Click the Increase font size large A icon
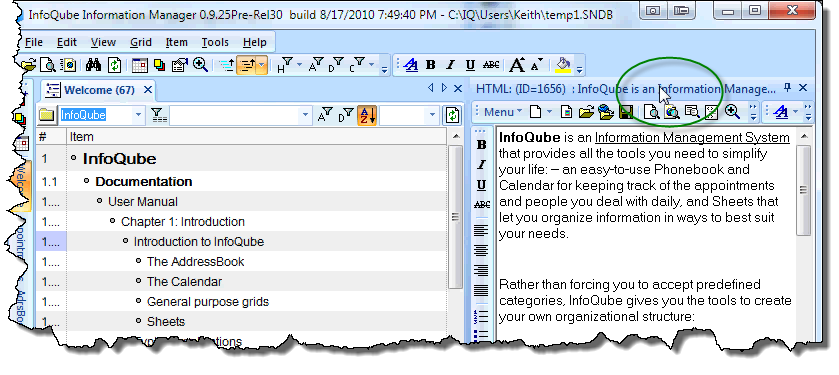This screenshot has height=375, width=839. pos(517,65)
